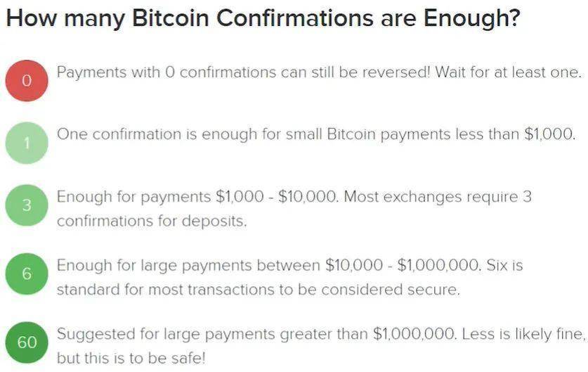This screenshot has height=372, width=588.
Task: Click the 'Six is' text after $1,000,000
Action: pyautogui.click(x=504, y=265)
